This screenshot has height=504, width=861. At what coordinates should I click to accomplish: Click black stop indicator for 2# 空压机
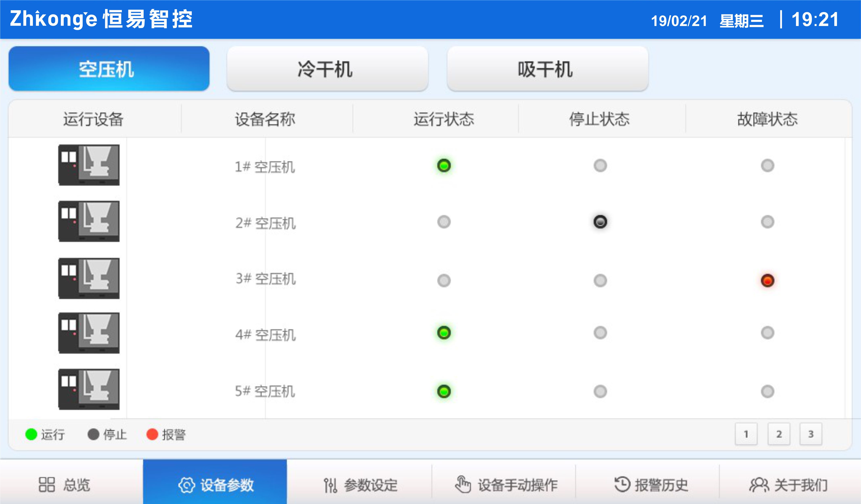[x=600, y=222]
